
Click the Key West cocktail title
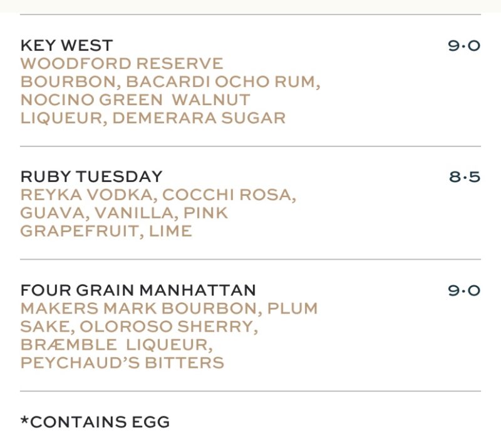tap(66, 46)
